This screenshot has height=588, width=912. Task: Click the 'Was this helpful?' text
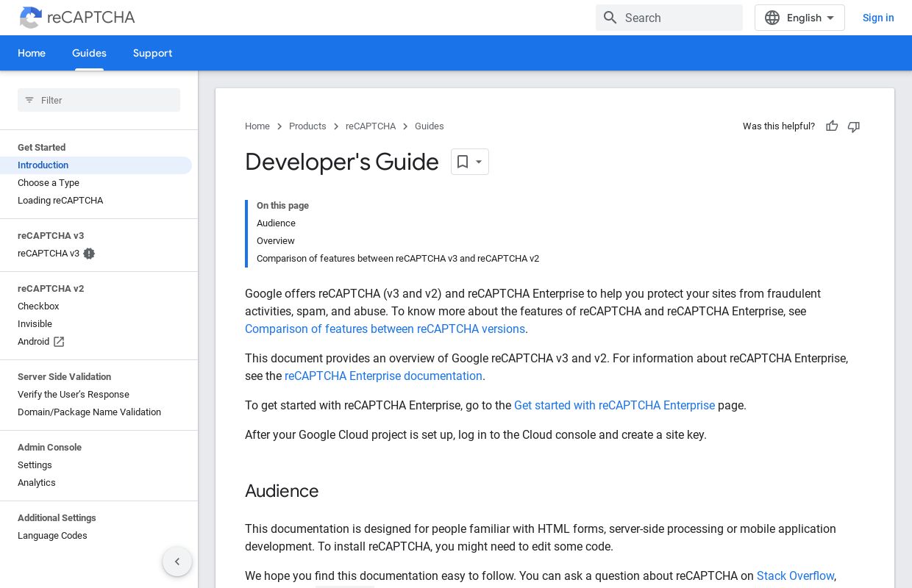(779, 126)
